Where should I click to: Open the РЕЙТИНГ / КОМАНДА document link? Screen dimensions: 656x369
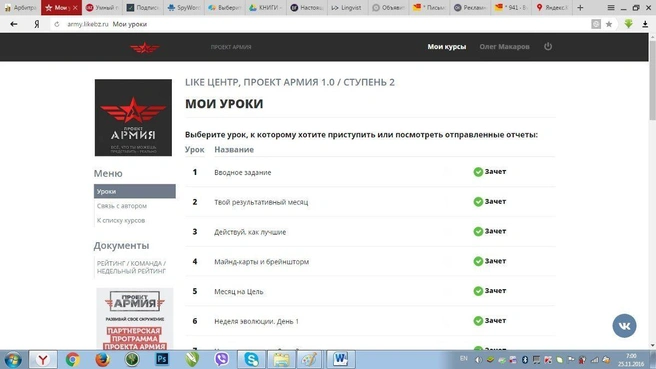coord(131,267)
